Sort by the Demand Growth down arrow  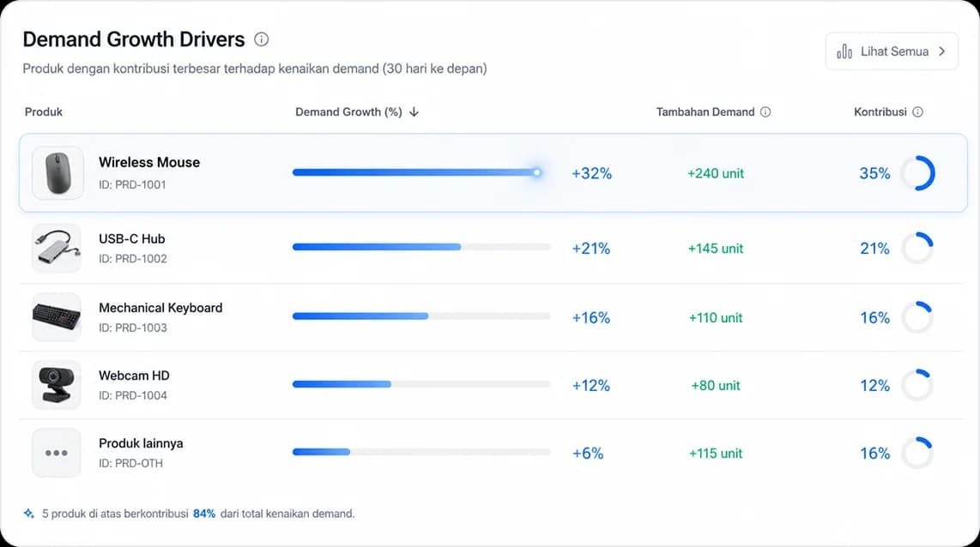click(414, 111)
